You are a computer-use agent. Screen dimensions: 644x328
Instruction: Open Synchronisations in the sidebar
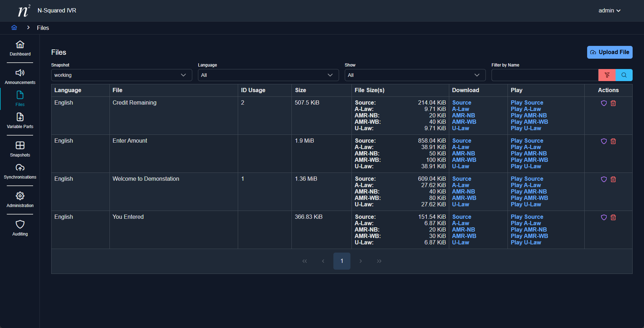pyautogui.click(x=20, y=171)
